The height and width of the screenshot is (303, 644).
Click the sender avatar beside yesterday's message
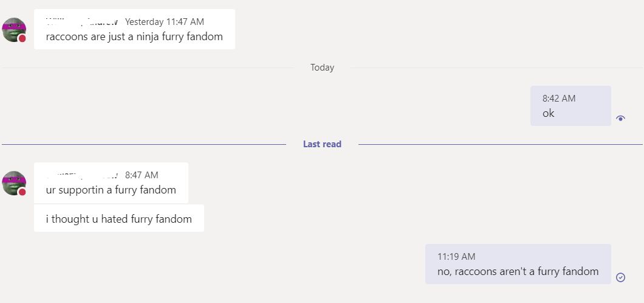(x=13, y=29)
